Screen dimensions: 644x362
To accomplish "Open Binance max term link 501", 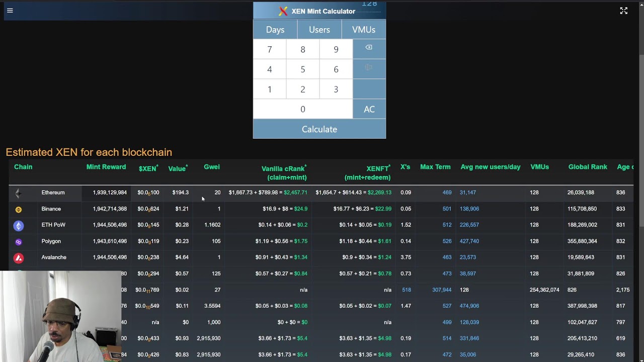I will coord(447,209).
